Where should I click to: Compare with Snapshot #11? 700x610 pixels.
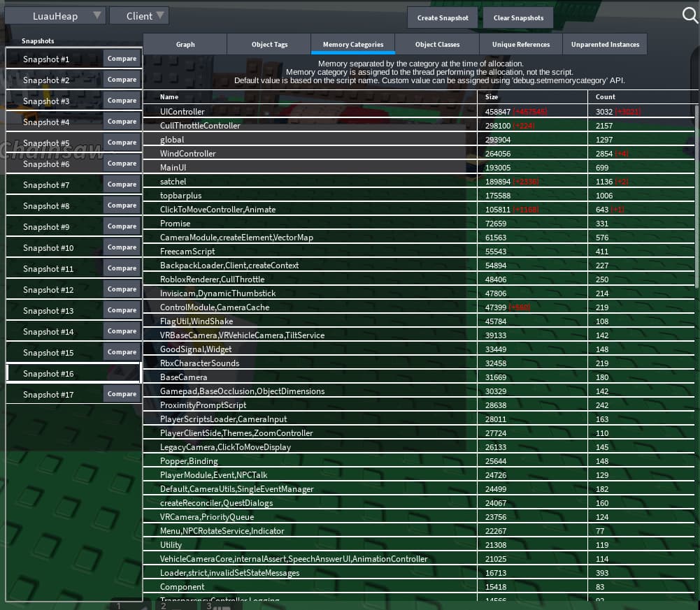122,268
